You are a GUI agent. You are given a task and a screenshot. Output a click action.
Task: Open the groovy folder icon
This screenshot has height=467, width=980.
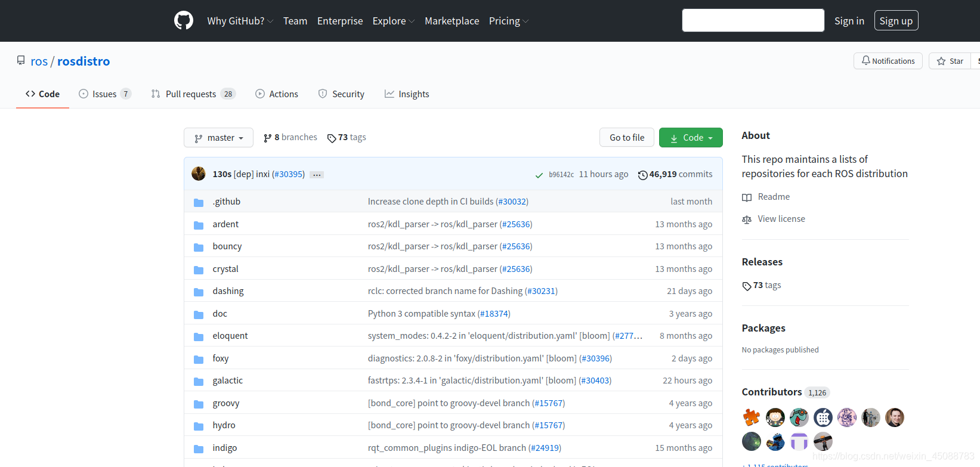(199, 404)
